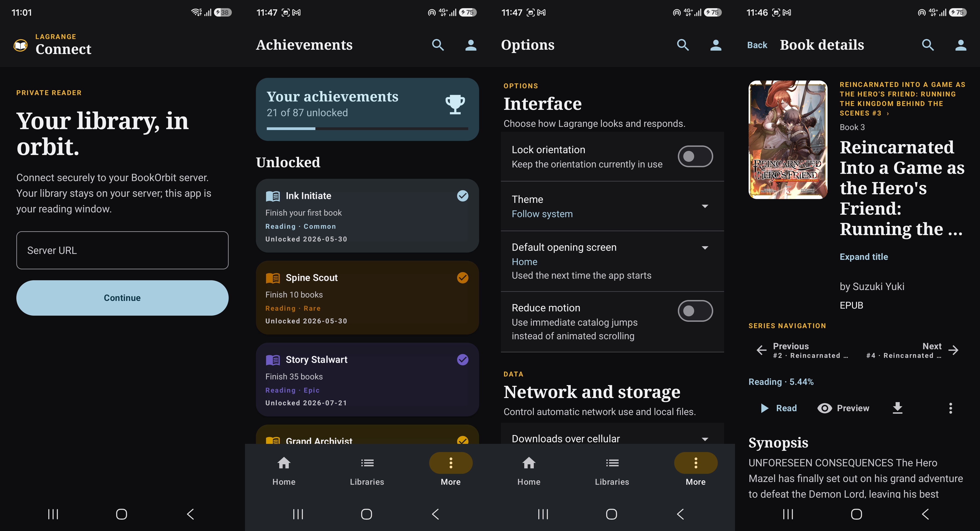
Task: Select Home tab on Options screen
Action: pos(529,471)
